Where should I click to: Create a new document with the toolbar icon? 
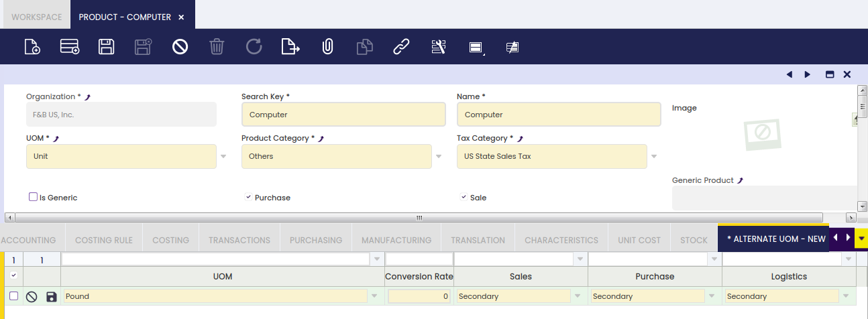point(32,47)
